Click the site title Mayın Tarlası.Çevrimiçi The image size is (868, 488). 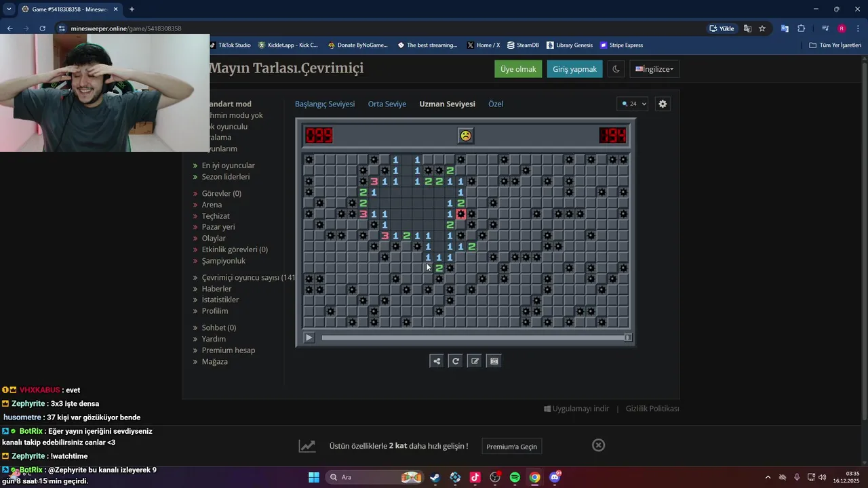(x=286, y=68)
